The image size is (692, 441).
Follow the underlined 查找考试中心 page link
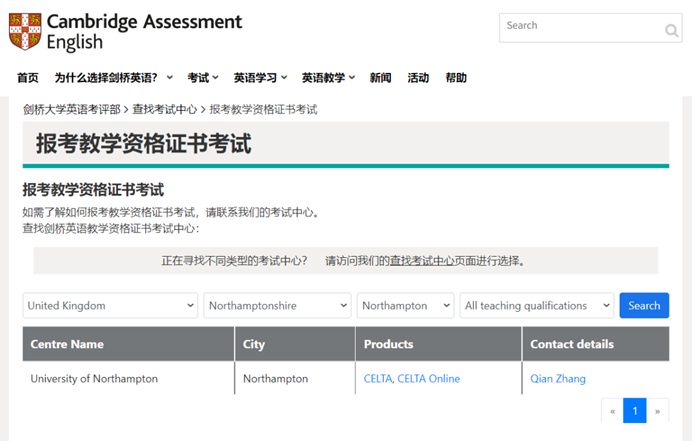point(422,261)
